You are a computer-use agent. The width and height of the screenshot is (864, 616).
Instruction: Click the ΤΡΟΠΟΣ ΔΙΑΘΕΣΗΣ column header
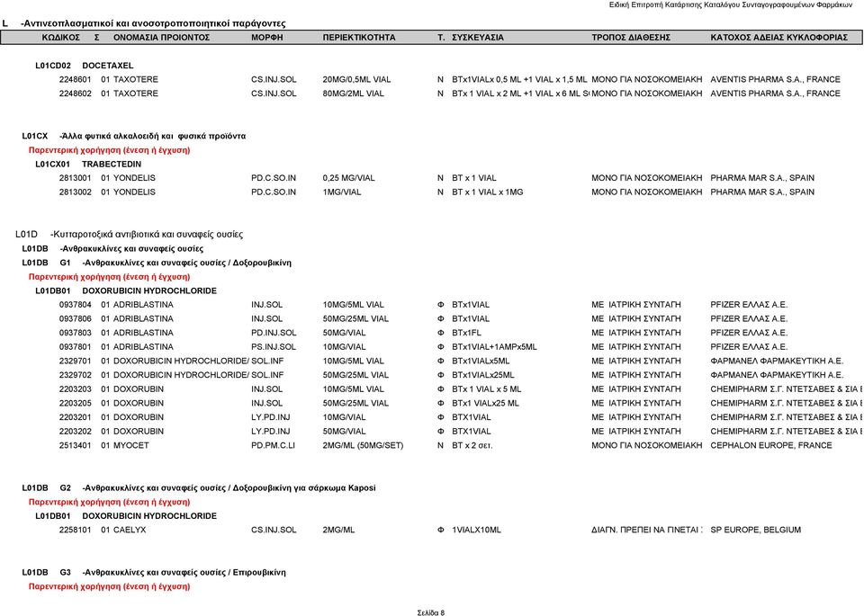[631, 38]
